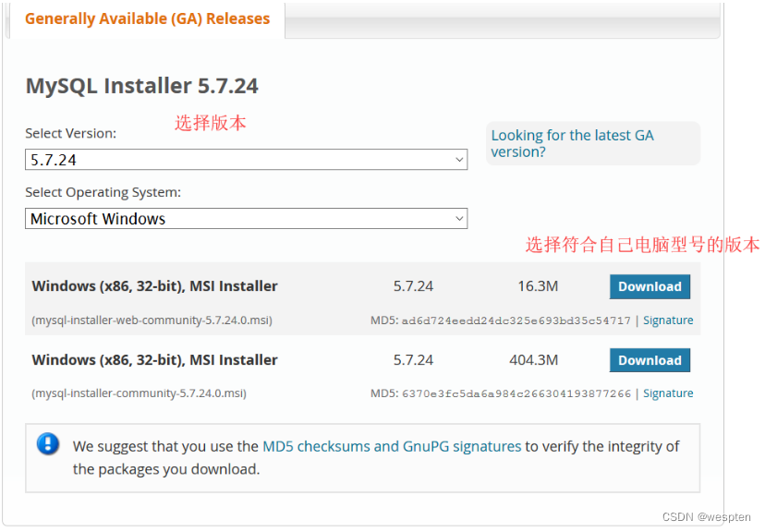Download the 404.3M community installer
Screen dimensions: 765x532
coord(650,360)
